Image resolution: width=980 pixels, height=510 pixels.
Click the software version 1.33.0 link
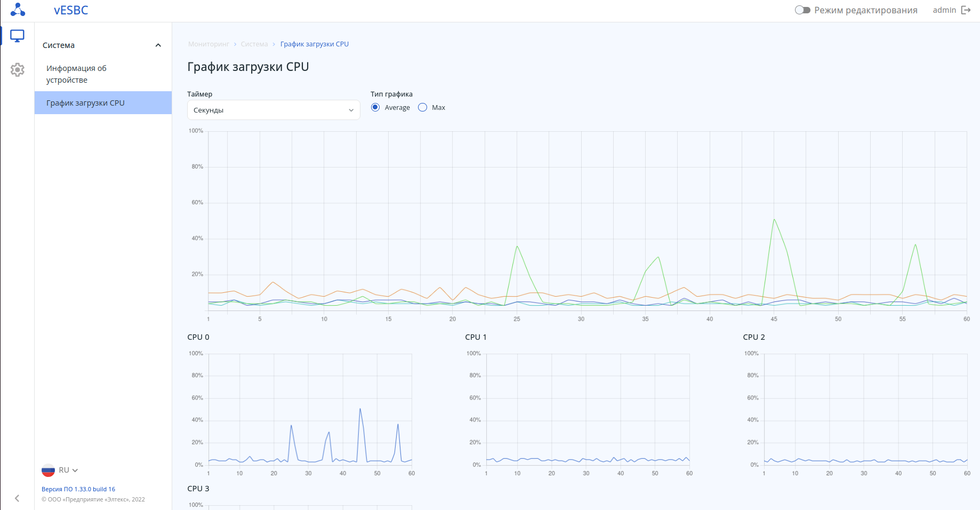point(78,489)
